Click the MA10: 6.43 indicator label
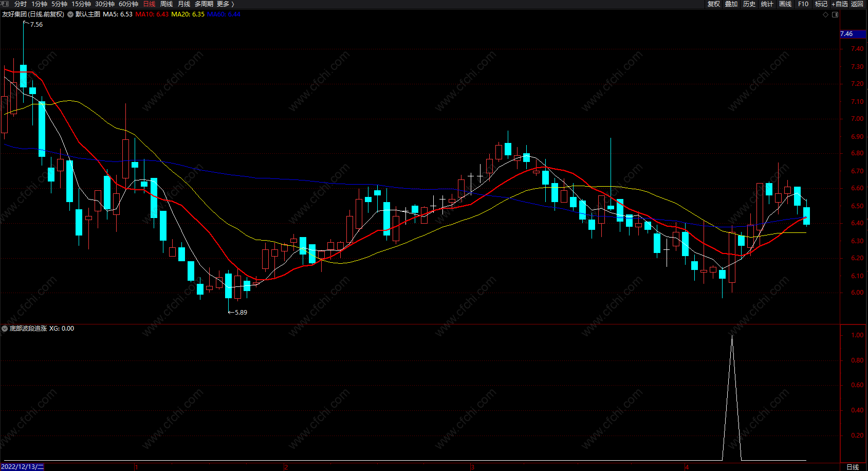This screenshot has height=471, width=868. click(152, 14)
